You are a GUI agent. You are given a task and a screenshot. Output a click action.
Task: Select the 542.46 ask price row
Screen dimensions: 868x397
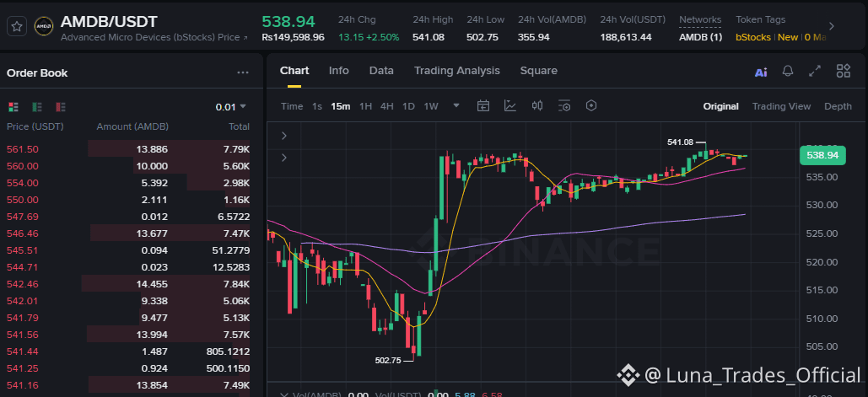[128, 284]
